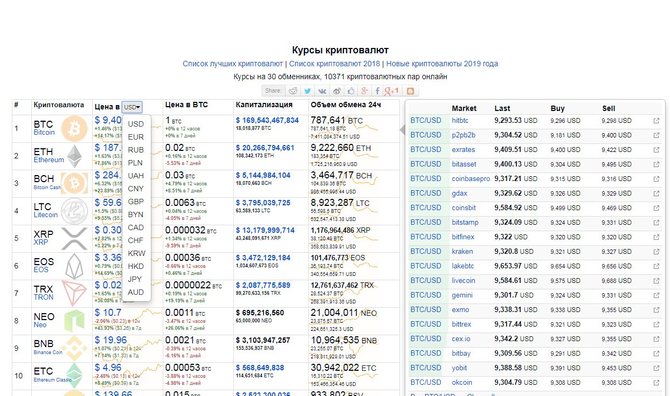The width and height of the screenshot is (670, 396).
Task: Click the Bitcoin logo icon
Action: 74,128
